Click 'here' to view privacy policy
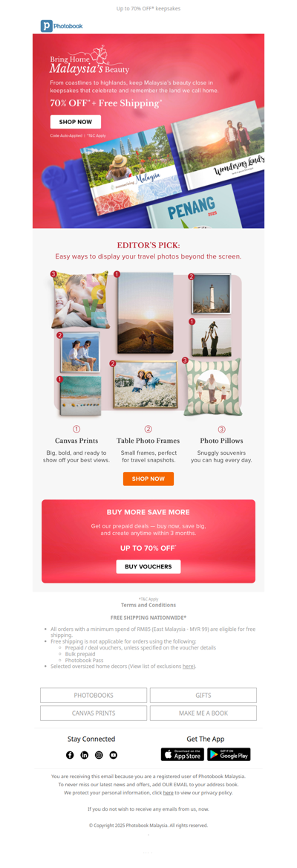 tap(168, 793)
